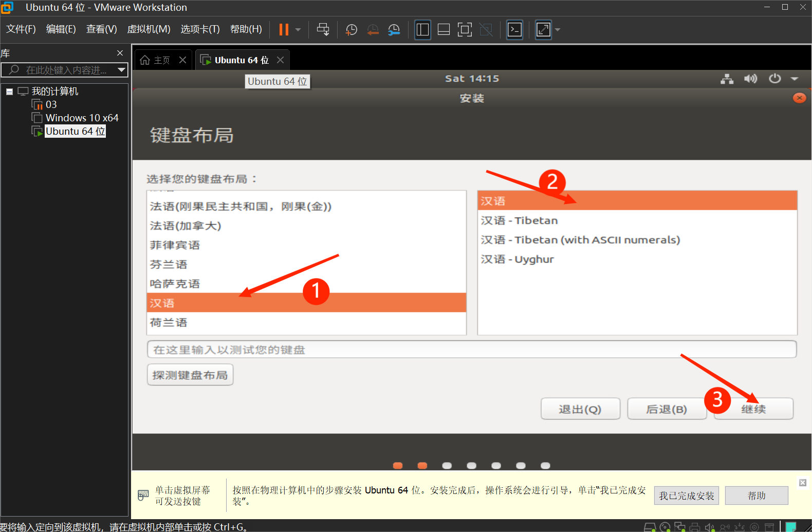Select 汉语 - Tibetan variant
This screenshot has width=812, height=532.
click(x=637, y=221)
